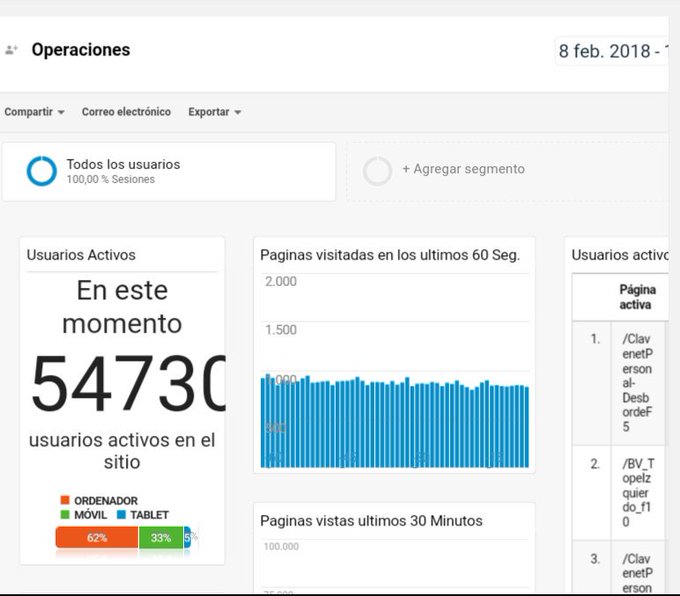Click the 2.000 axis label in the chart
This screenshot has width=680, height=596.
[x=281, y=282]
